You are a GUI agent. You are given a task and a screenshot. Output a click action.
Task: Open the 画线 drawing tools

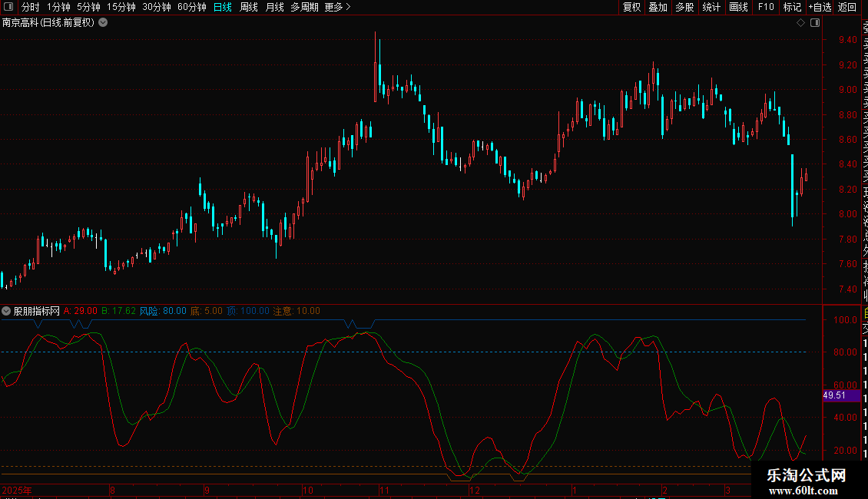pyautogui.click(x=738, y=7)
